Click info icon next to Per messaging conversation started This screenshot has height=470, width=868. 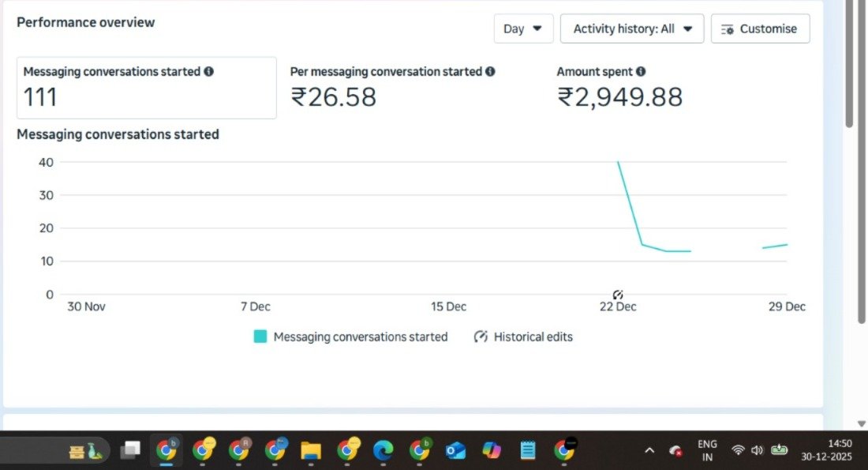click(490, 71)
